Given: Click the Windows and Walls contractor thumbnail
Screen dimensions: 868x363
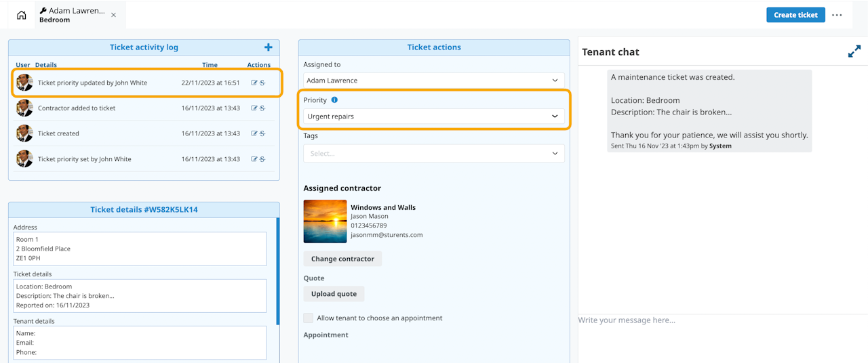Looking at the screenshot, I should 325,221.
